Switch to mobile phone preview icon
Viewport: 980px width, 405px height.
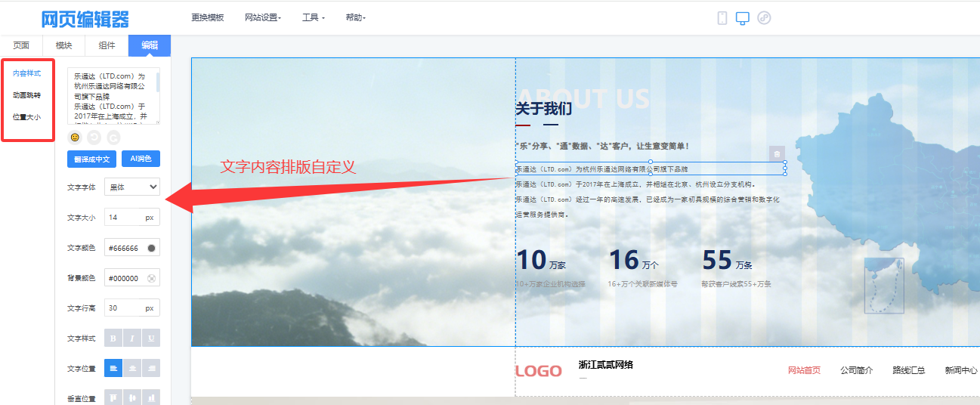point(722,17)
